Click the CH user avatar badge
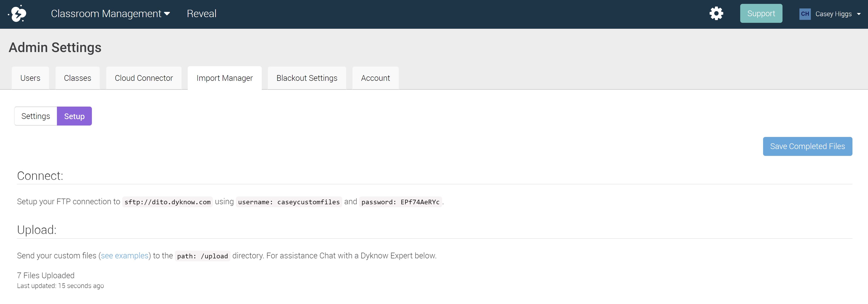Image resolution: width=868 pixels, height=304 pixels. (805, 14)
